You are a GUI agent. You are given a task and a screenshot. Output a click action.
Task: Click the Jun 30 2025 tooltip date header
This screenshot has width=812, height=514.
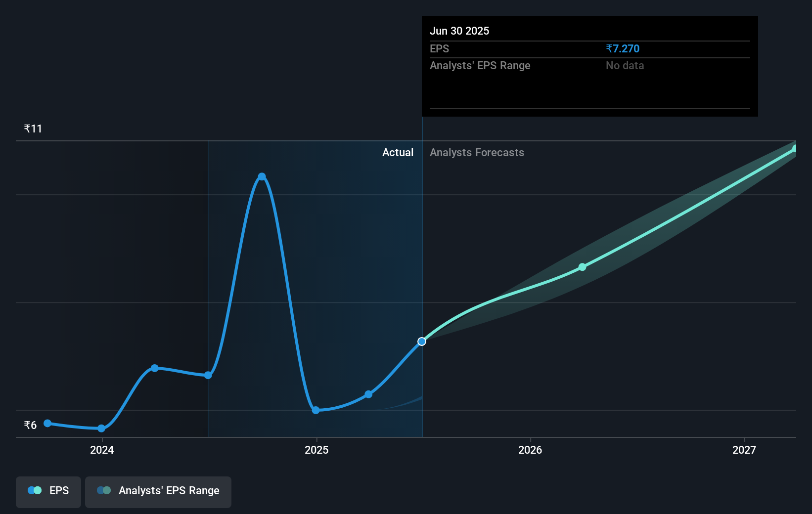click(x=459, y=31)
